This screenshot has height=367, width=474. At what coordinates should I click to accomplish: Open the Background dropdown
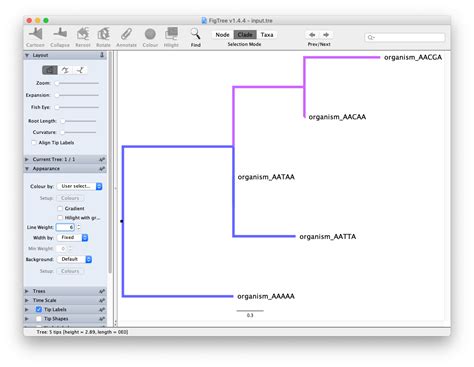pos(74,259)
